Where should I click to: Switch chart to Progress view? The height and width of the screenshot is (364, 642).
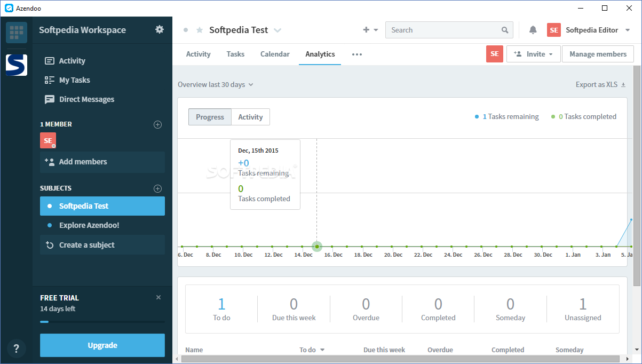pos(210,117)
